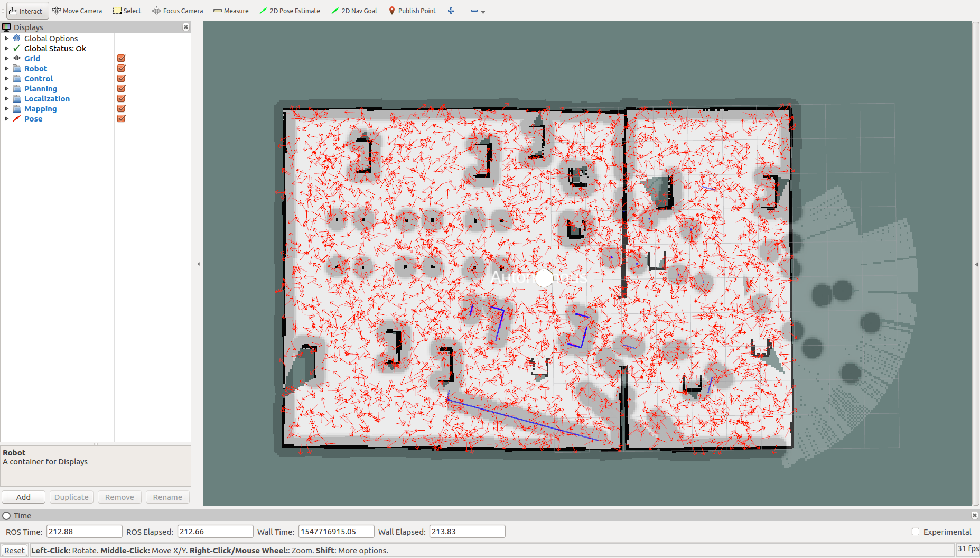Expand the Planning group
The width and height of the screenshot is (980, 558).
pyautogui.click(x=6, y=88)
